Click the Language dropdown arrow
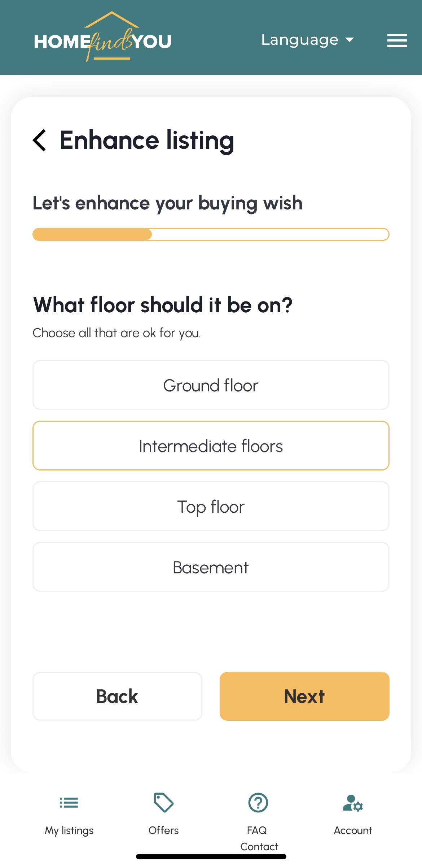 350,40
